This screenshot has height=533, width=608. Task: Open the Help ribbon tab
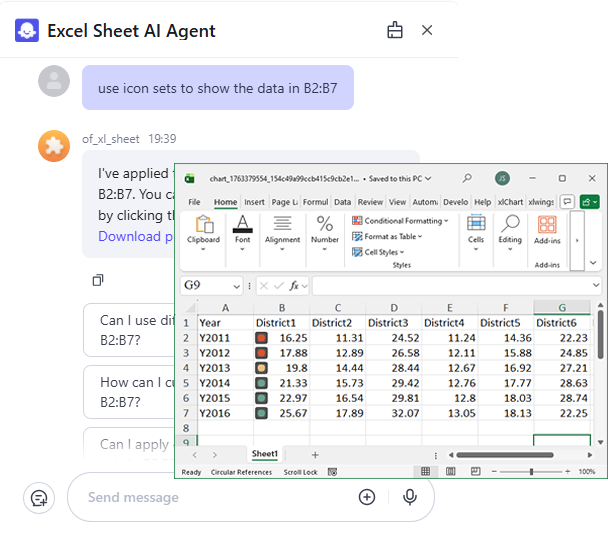click(x=483, y=202)
